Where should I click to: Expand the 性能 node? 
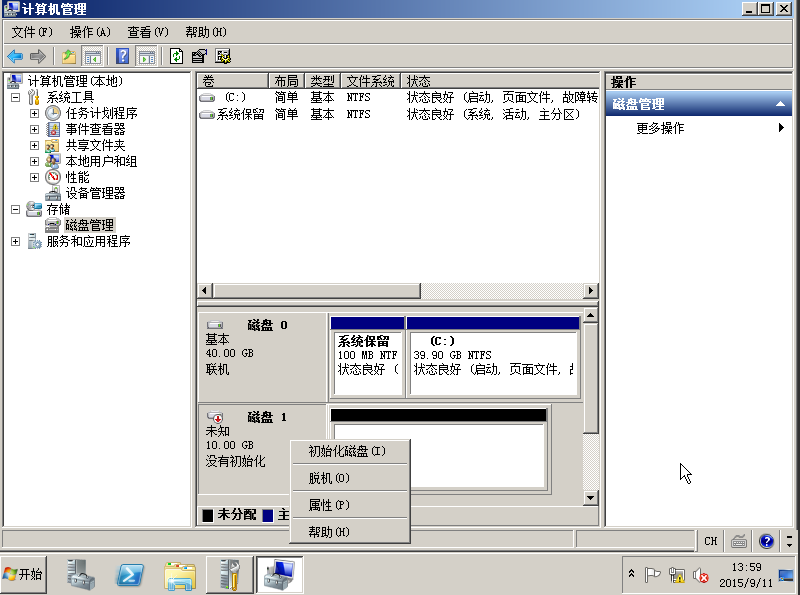point(34,177)
